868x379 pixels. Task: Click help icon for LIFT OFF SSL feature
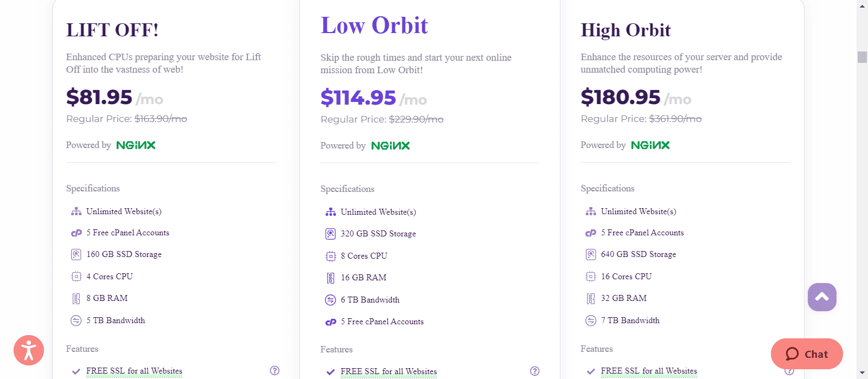[275, 371]
